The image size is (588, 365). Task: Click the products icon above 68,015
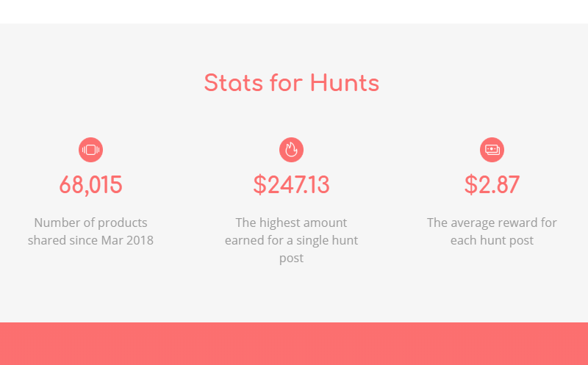click(x=90, y=150)
